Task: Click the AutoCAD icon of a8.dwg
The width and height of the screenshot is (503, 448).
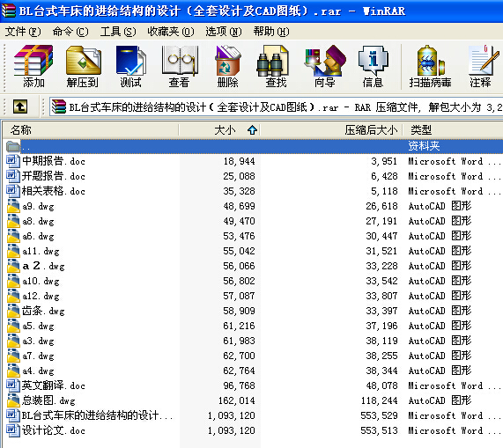Action: tap(13, 221)
